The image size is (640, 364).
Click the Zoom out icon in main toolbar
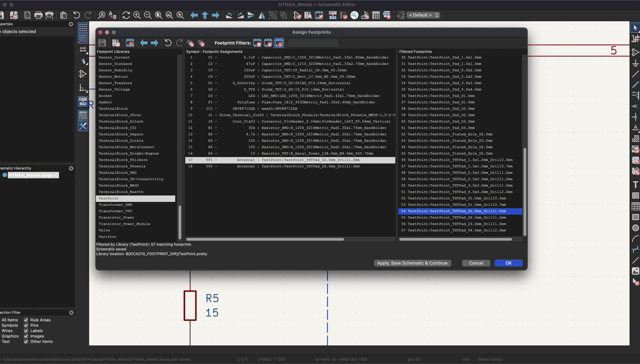(x=148, y=15)
